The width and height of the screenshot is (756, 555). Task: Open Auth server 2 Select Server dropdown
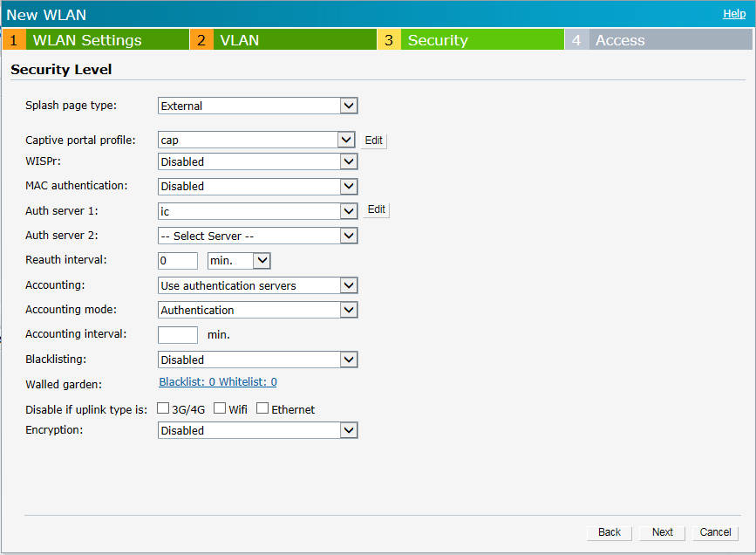(x=257, y=236)
